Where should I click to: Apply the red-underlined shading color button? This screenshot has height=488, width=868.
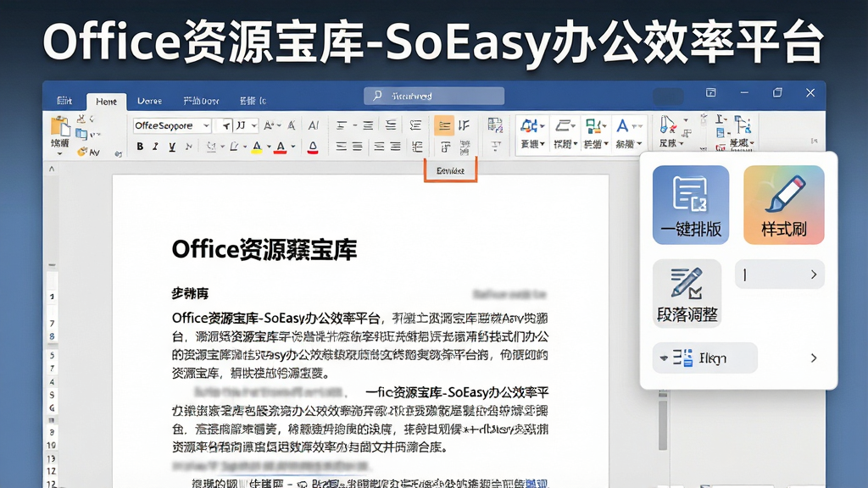313,147
